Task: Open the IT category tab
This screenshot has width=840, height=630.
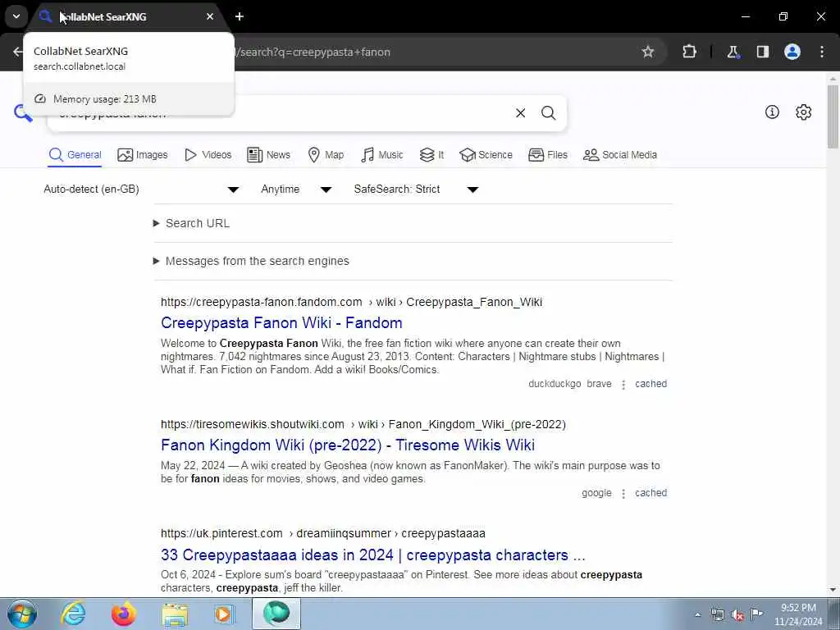Action: (431, 155)
